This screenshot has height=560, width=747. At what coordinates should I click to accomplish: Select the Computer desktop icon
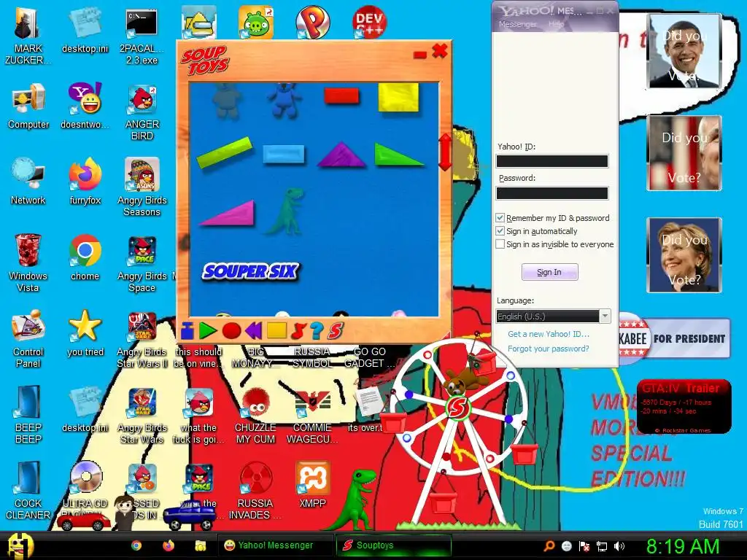pos(28,106)
